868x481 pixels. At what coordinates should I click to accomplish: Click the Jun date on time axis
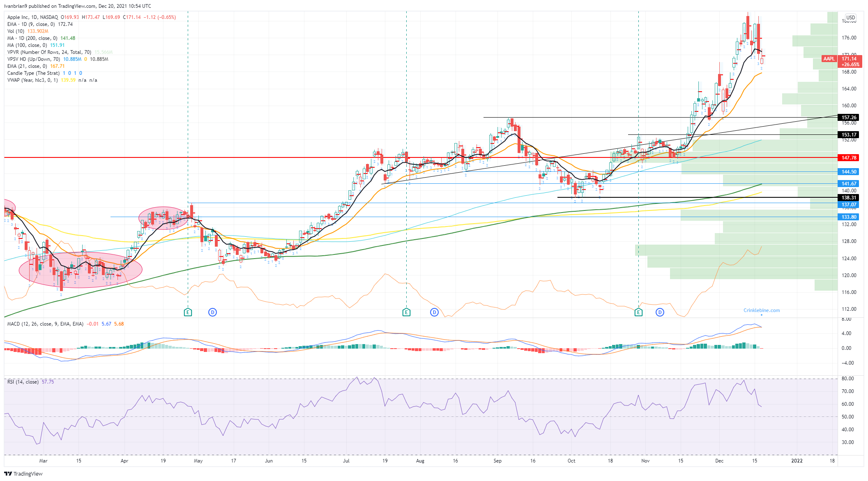269,461
